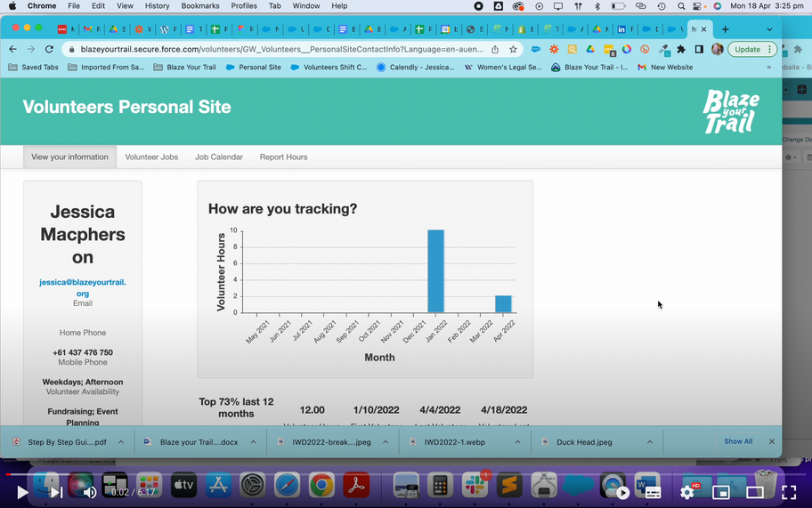Click the video play button
This screenshot has width=812, height=508.
pyautogui.click(x=22, y=492)
